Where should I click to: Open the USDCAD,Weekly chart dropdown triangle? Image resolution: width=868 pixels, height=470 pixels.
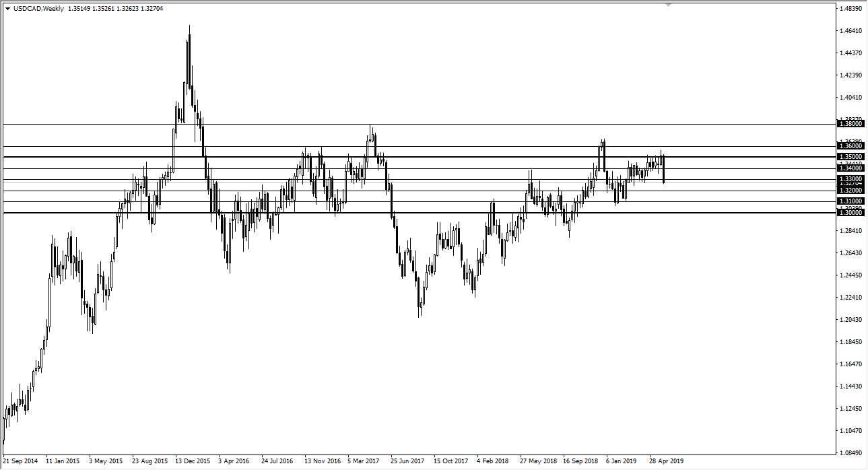coord(9,9)
